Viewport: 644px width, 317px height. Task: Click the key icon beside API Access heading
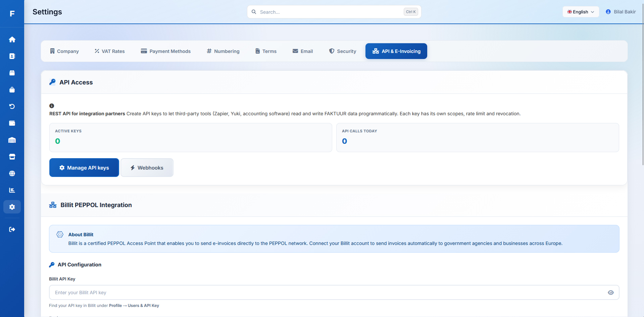click(x=52, y=82)
